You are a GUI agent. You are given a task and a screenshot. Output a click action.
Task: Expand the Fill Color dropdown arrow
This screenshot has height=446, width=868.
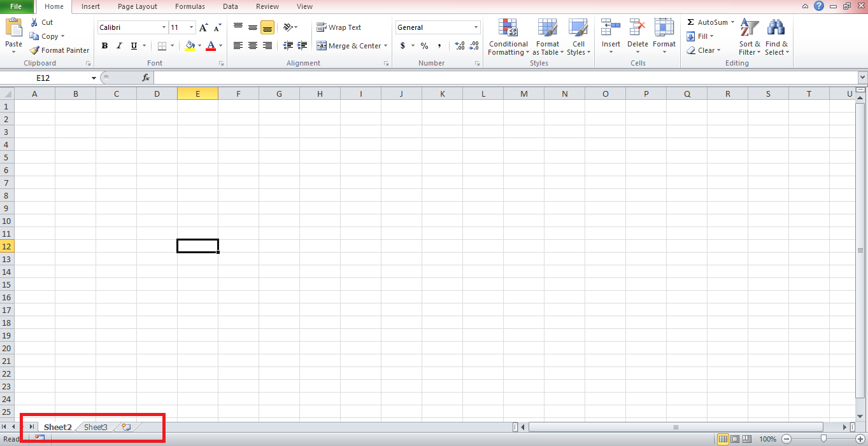pyautogui.click(x=199, y=46)
